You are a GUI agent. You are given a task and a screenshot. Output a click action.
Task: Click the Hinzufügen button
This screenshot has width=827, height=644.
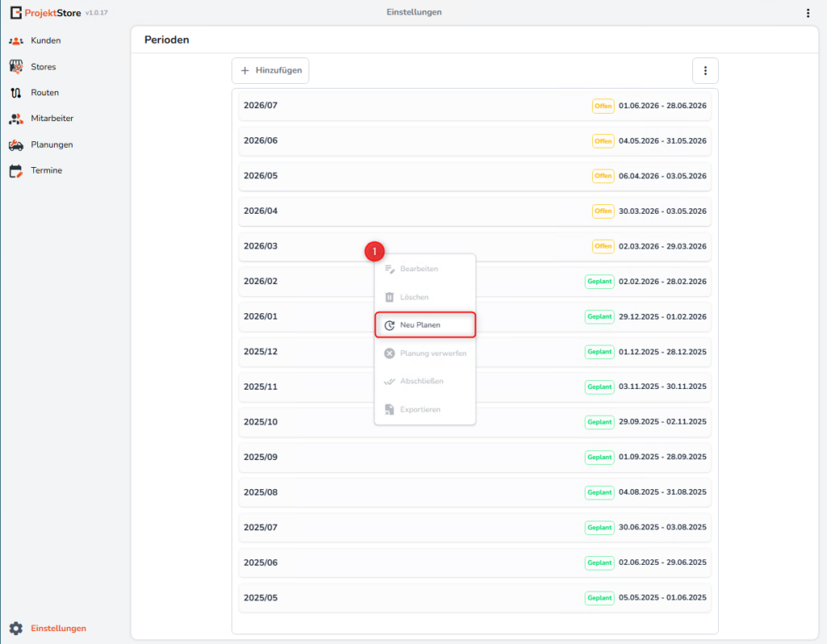[271, 71]
